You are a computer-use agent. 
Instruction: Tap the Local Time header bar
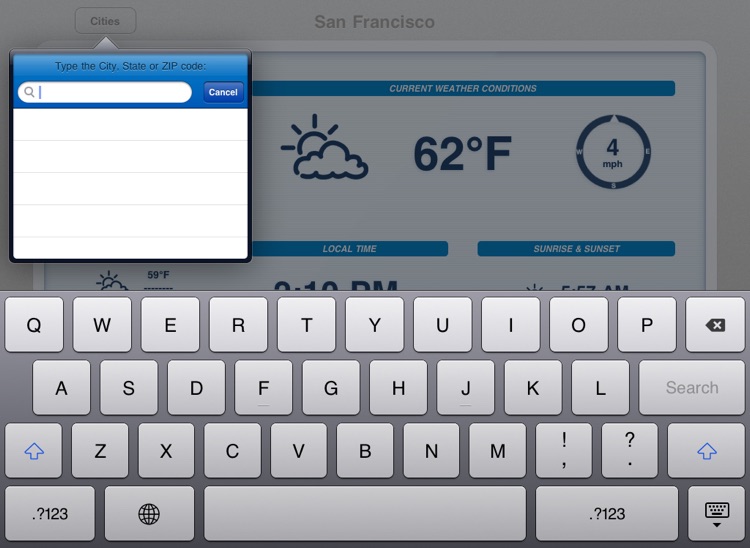349,249
